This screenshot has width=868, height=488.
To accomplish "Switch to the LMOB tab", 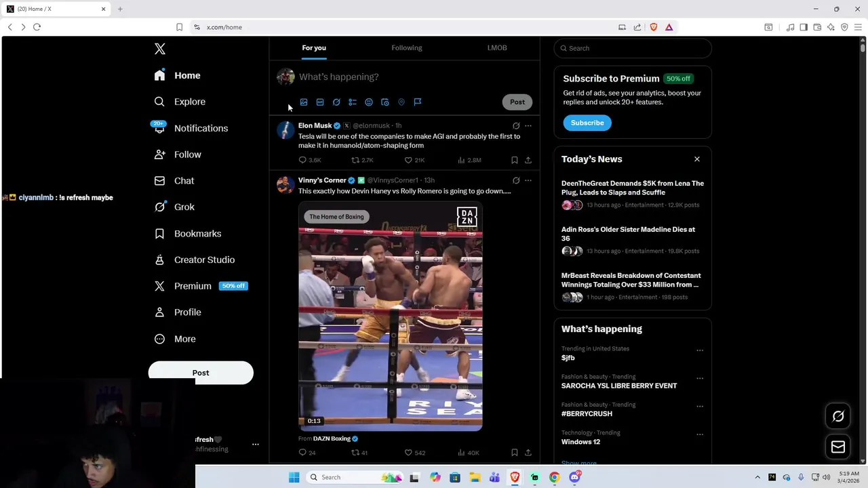I will [x=497, y=47].
